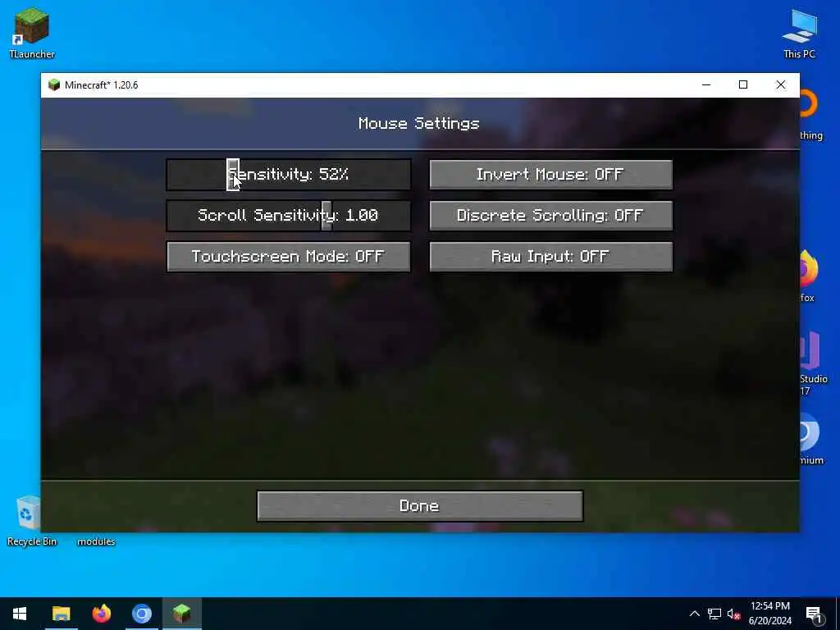Image resolution: width=840 pixels, height=630 pixels.
Task: Click the Sensitivity slider bar
Action: 288,174
